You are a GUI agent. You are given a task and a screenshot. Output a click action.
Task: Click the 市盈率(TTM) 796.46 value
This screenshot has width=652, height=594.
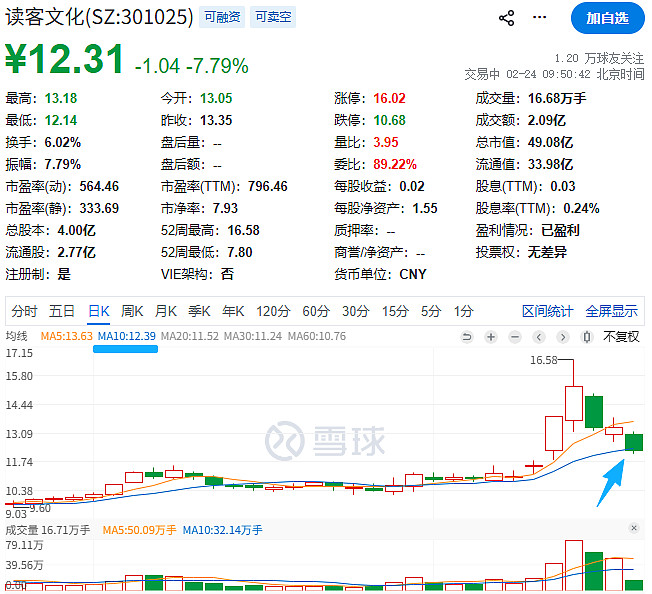click(x=268, y=186)
